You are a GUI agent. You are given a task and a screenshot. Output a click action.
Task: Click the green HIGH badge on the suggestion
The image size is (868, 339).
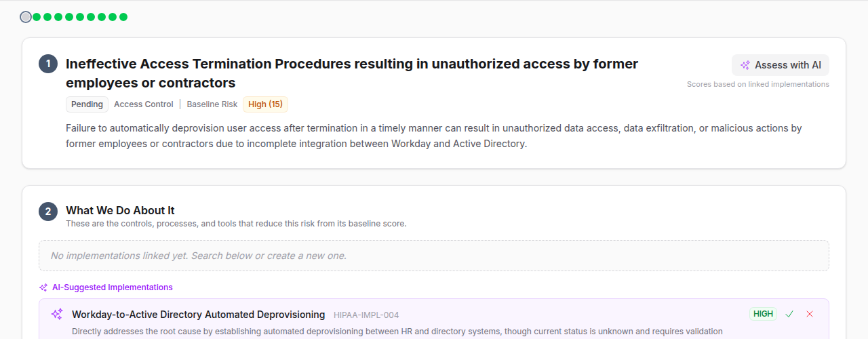(763, 314)
